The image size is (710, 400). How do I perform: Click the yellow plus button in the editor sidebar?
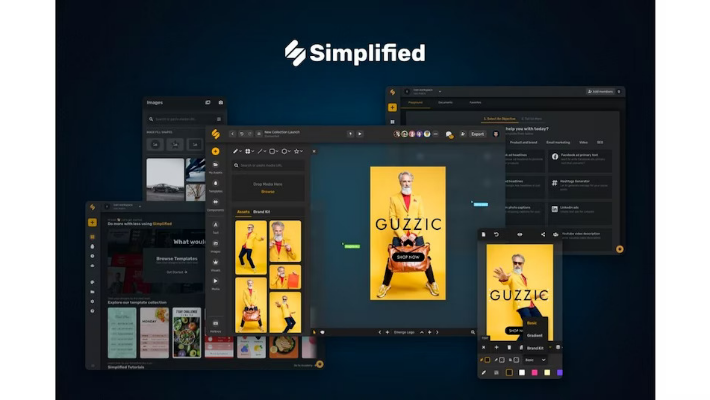click(x=216, y=151)
